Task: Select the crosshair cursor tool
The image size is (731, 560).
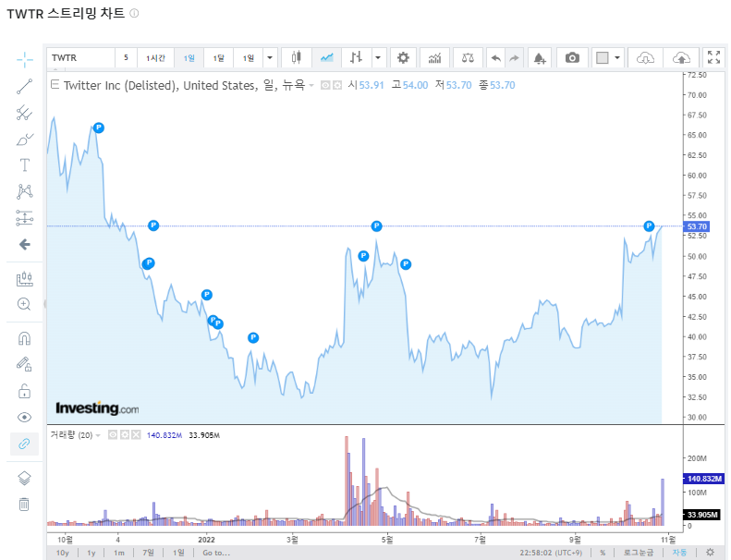Action: point(25,59)
